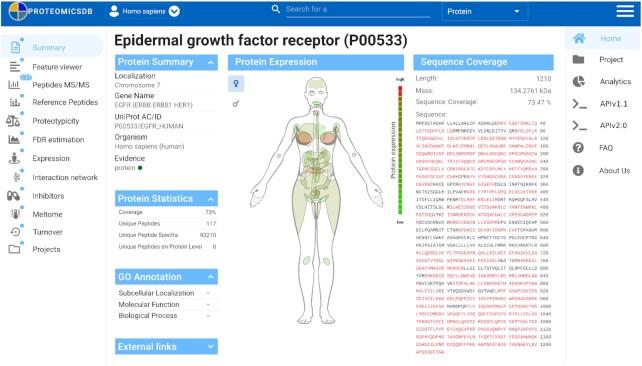Click the Home icon in right panel

pos(579,38)
